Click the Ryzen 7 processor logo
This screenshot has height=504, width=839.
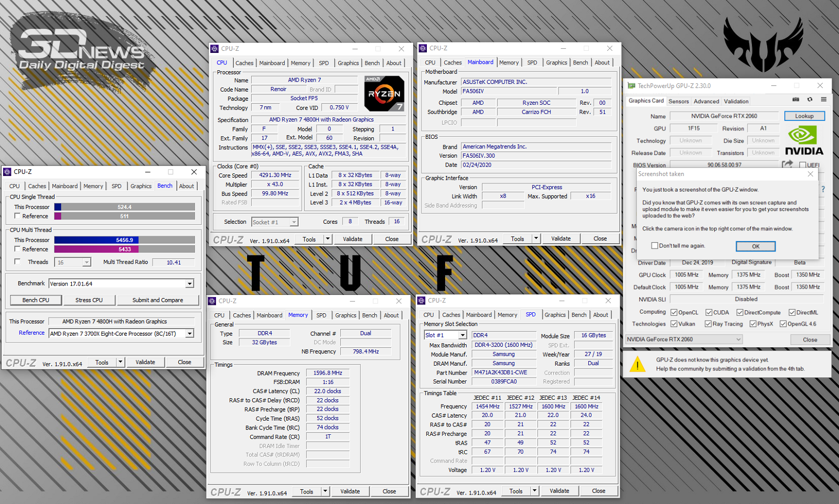tap(384, 93)
